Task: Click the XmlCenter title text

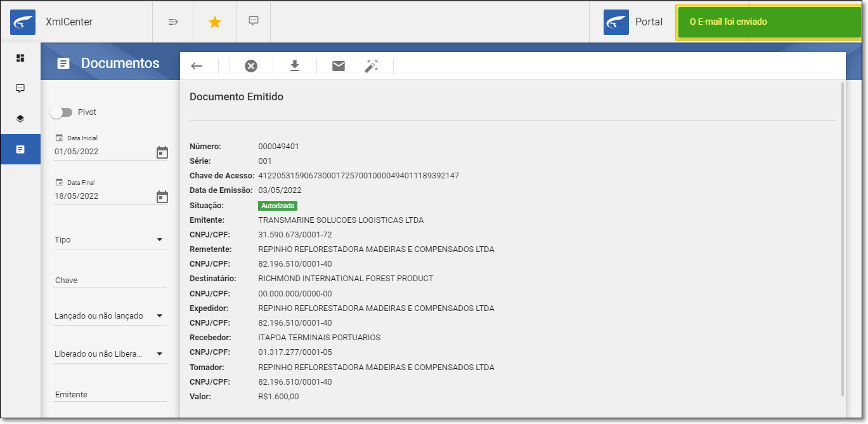Action: pyautogui.click(x=69, y=22)
